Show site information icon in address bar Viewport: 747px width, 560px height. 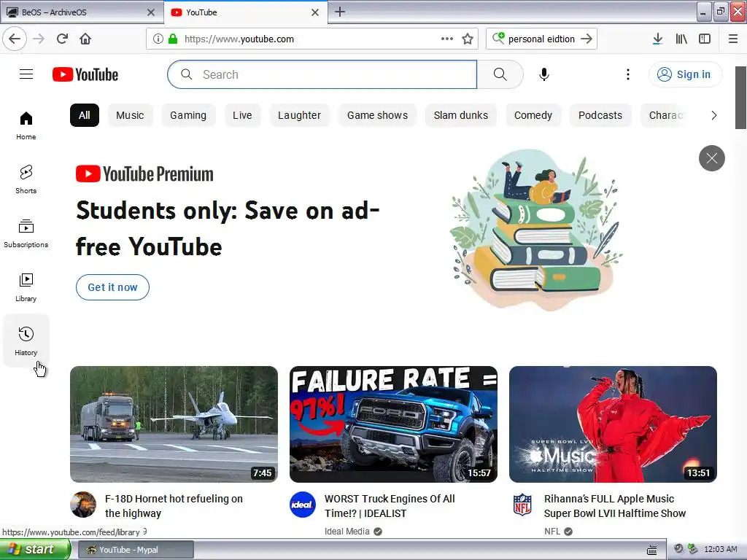(x=158, y=39)
